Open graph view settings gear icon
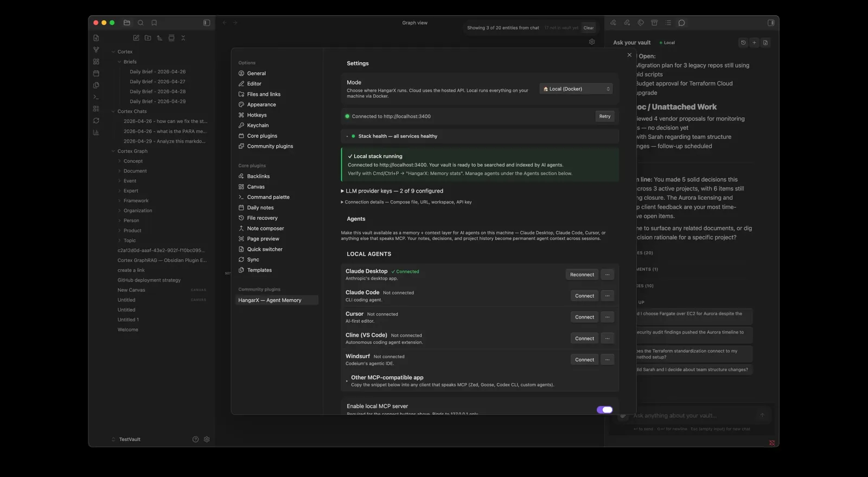 (592, 42)
